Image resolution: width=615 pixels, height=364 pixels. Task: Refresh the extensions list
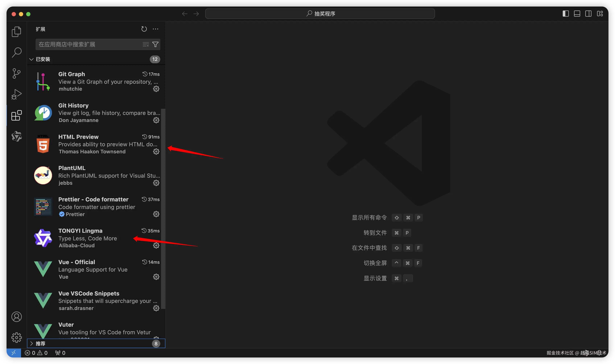click(144, 29)
